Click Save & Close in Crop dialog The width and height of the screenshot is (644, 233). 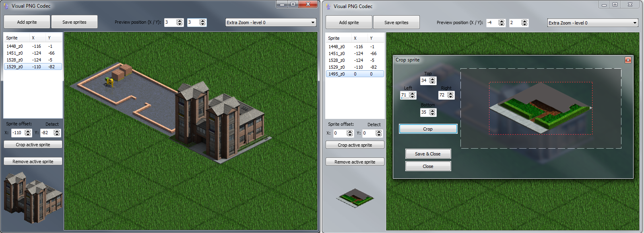[x=428, y=154]
